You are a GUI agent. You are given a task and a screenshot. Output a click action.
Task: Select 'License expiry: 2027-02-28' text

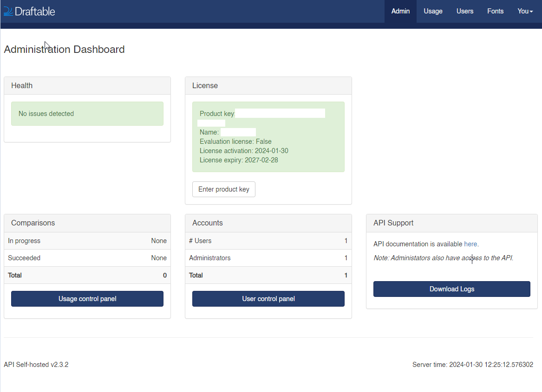pyautogui.click(x=239, y=160)
